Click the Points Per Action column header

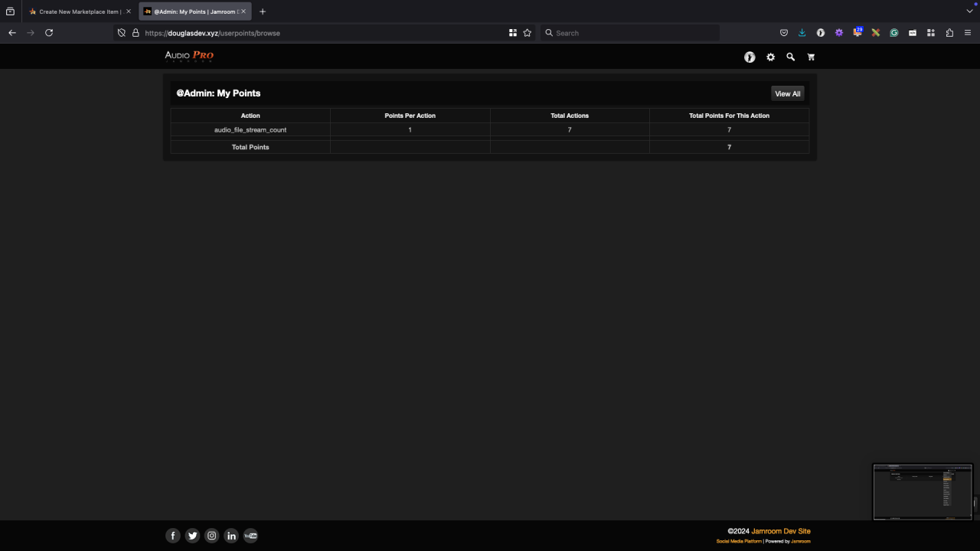(x=410, y=116)
